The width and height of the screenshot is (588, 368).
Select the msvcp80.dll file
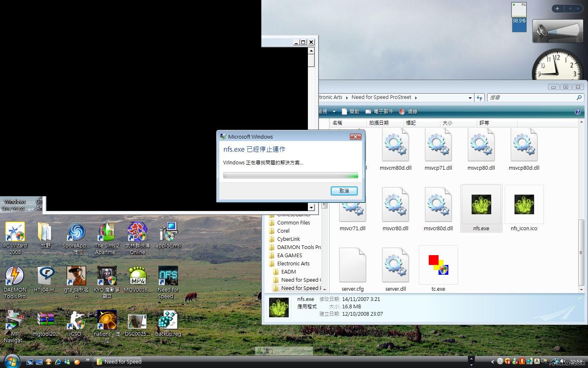click(x=481, y=149)
